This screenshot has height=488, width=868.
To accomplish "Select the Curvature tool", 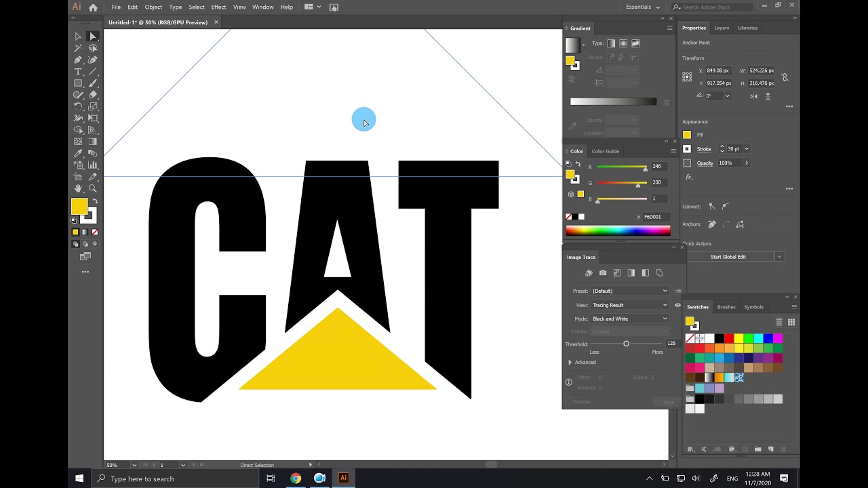I will tap(93, 60).
